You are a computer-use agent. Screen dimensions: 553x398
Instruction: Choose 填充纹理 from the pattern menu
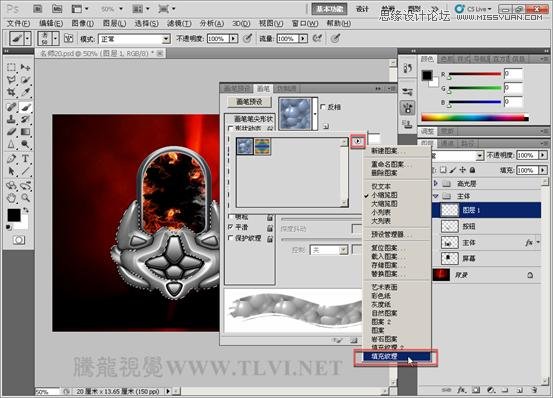[396, 356]
